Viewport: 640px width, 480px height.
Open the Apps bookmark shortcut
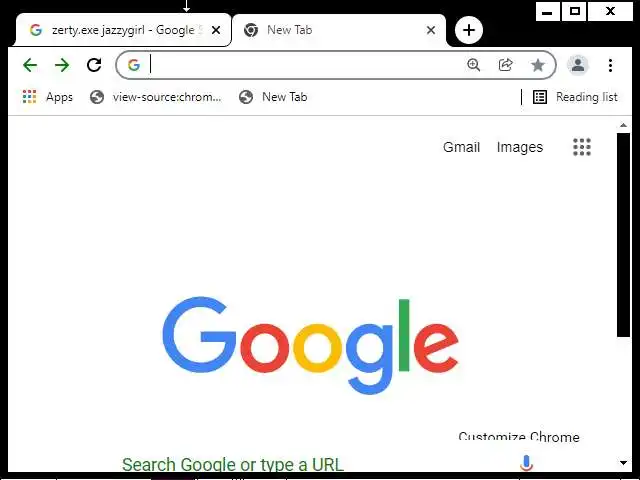pos(48,97)
